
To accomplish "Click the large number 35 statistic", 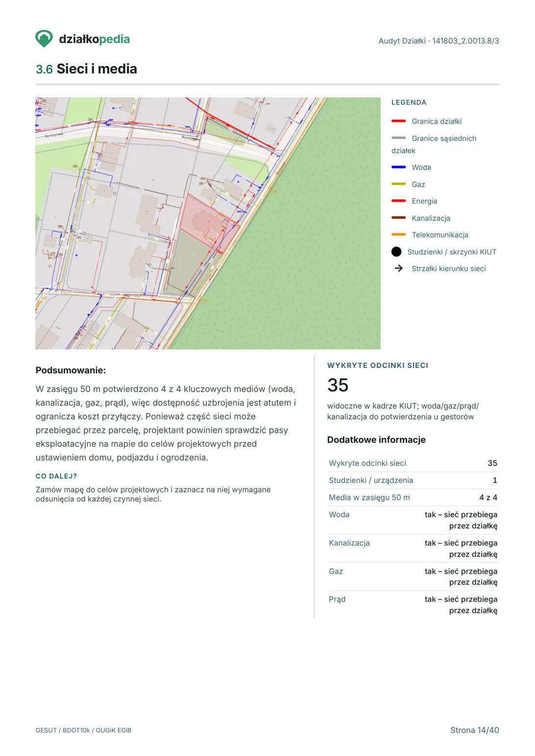I will 338,385.
